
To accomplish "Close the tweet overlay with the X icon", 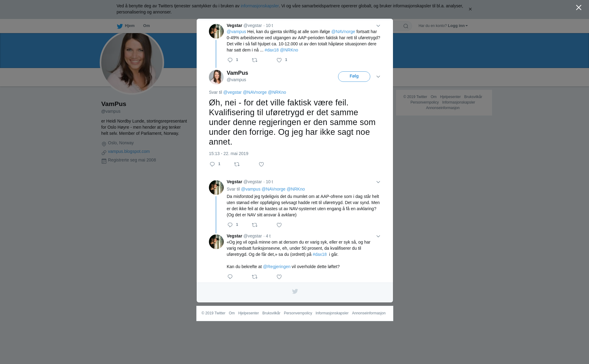I will pyautogui.click(x=579, y=8).
